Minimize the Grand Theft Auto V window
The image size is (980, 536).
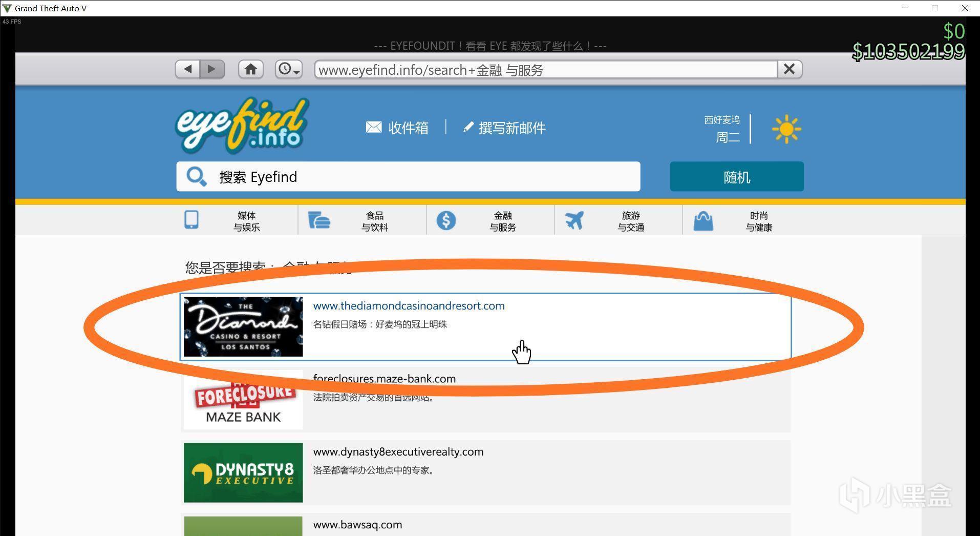point(905,8)
